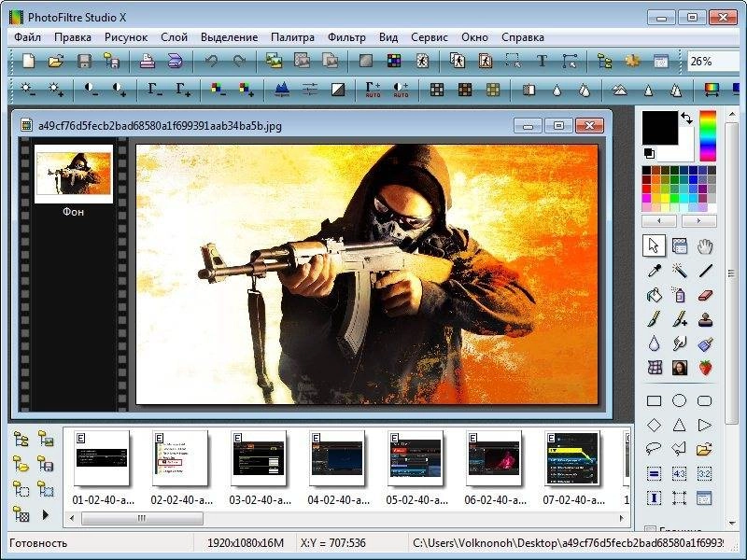The height and width of the screenshot is (560, 747).
Task: Redo the last action
Action: click(x=239, y=61)
